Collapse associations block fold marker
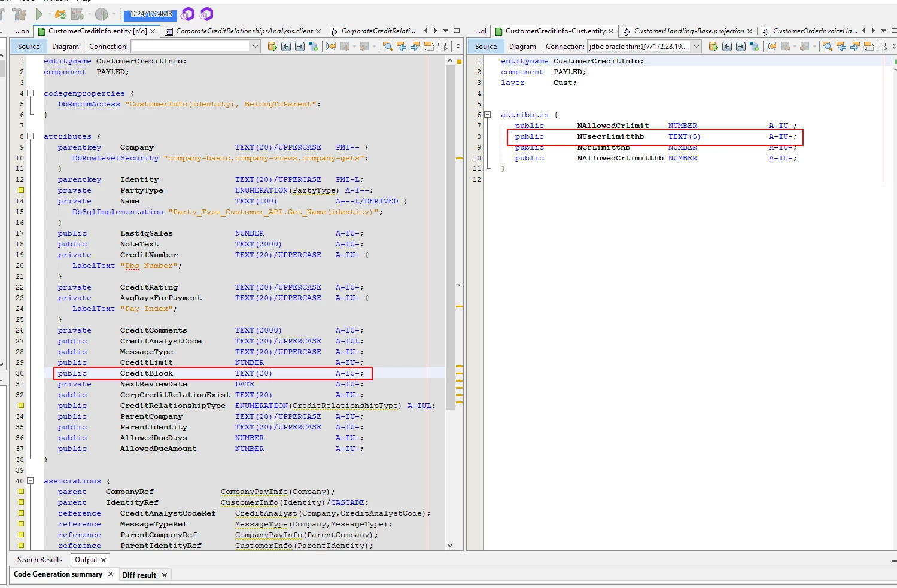This screenshot has width=897, height=588. point(30,481)
